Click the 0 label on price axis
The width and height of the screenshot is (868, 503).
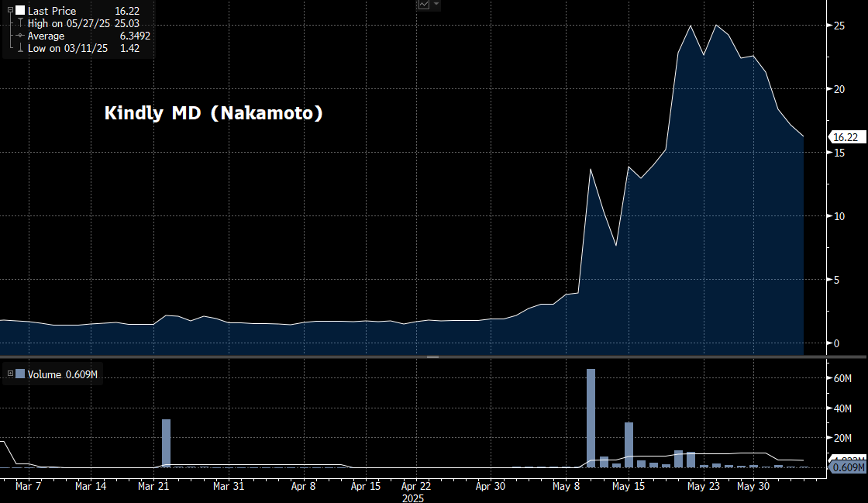836,343
